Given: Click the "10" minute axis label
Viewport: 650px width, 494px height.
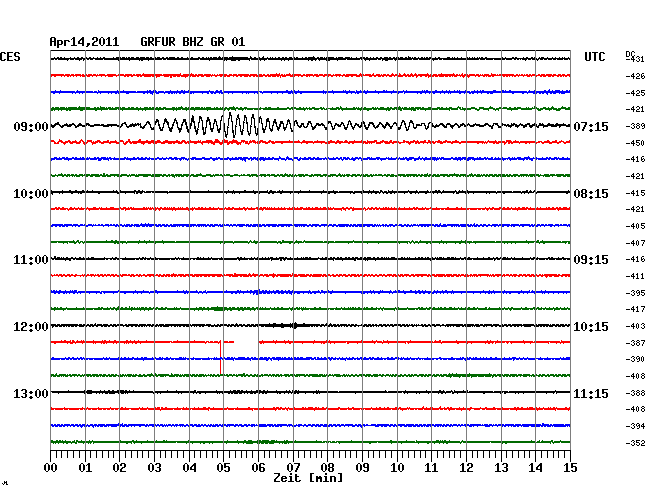Looking at the screenshot, I should coord(397,467).
